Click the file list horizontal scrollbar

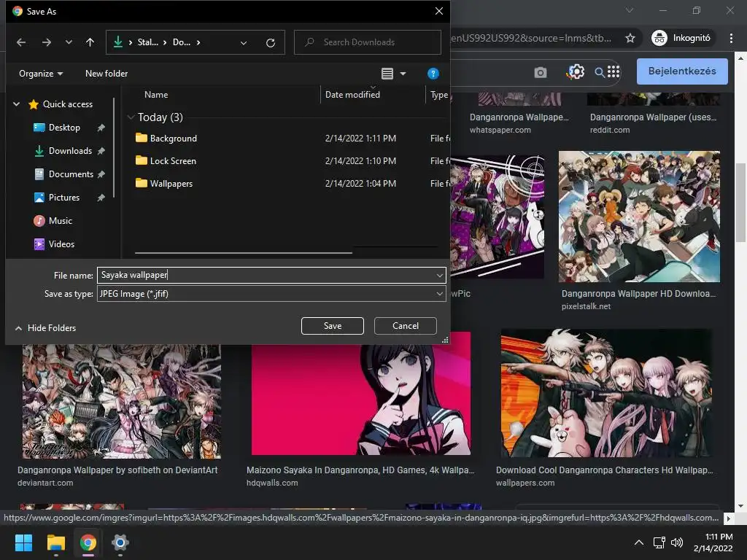click(244, 253)
